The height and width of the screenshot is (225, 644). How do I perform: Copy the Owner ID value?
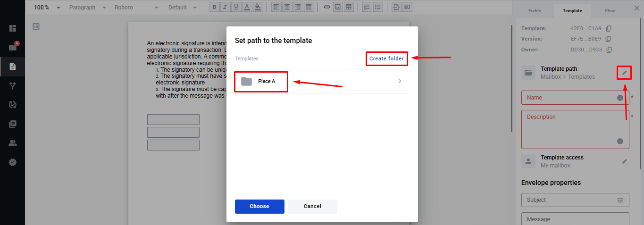tap(609, 50)
